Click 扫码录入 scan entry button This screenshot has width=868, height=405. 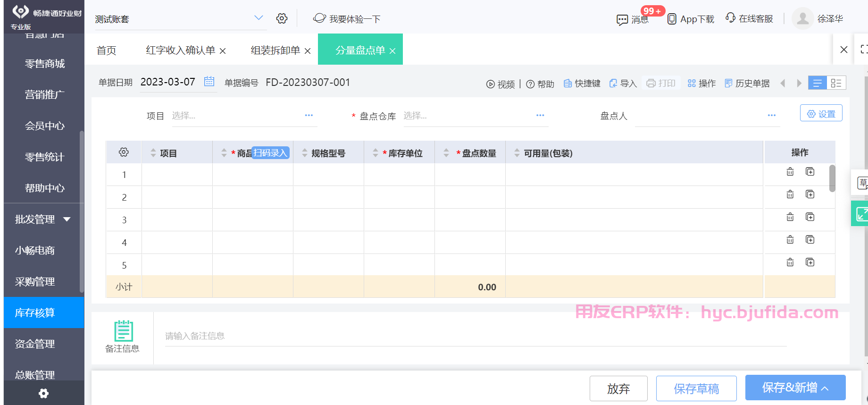270,152
